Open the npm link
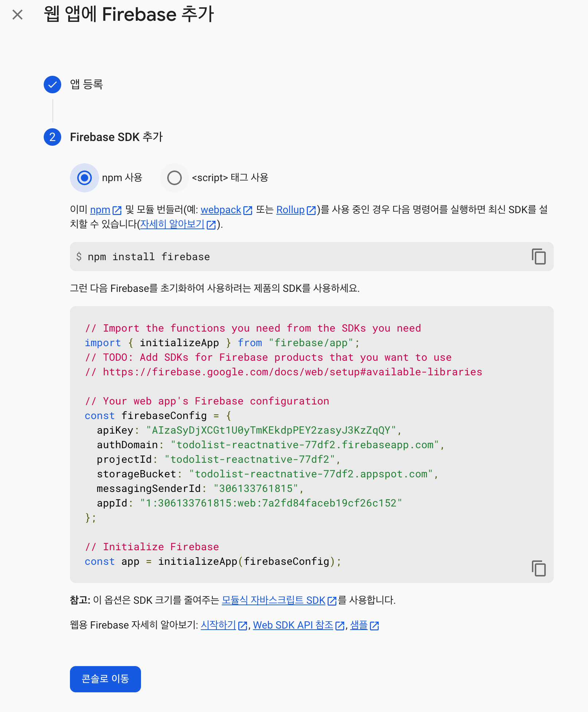The width and height of the screenshot is (588, 712). [x=100, y=210]
